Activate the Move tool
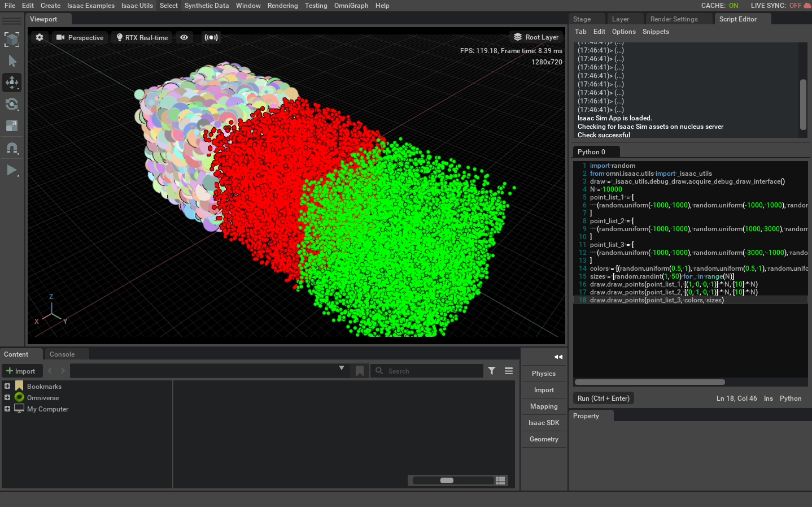The width and height of the screenshot is (812, 507). coord(12,83)
